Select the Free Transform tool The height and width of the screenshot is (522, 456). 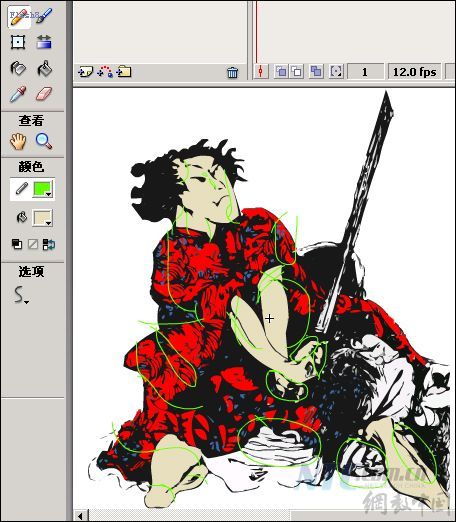tap(18, 42)
